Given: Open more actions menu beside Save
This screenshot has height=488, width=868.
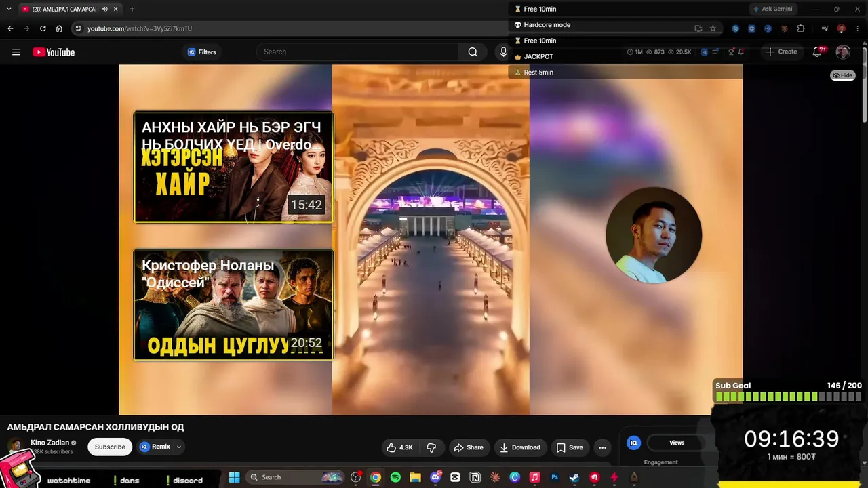Looking at the screenshot, I should [602, 447].
